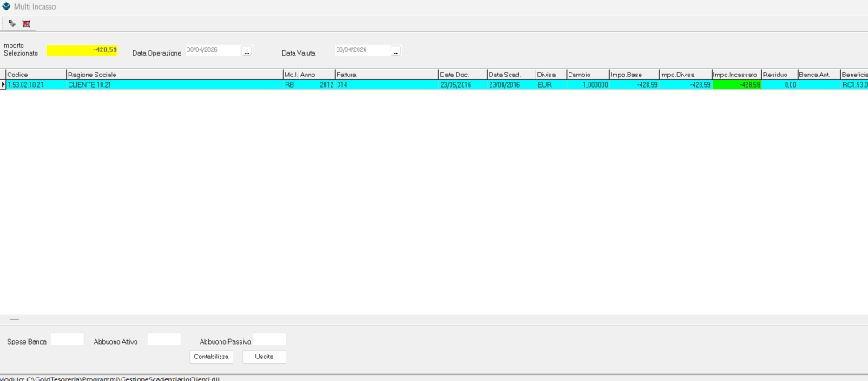Click the Impo.Base -428,59 cell
868x381 pixels.
pyautogui.click(x=634, y=85)
